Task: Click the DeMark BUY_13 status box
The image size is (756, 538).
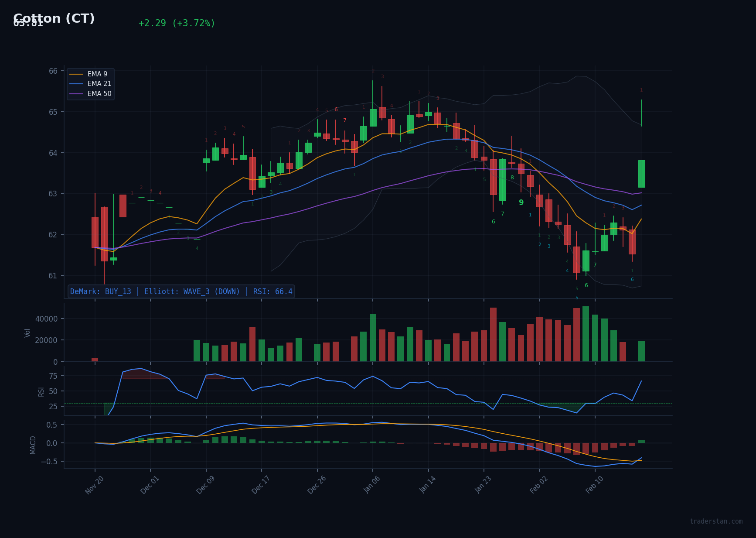Action: coord(181,291)
